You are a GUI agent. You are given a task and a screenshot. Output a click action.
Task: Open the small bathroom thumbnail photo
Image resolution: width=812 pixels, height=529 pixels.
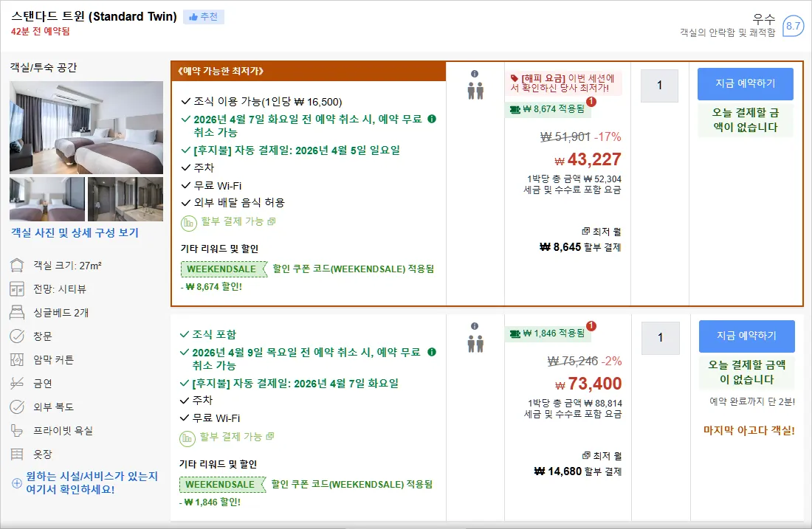click(125, 199)
